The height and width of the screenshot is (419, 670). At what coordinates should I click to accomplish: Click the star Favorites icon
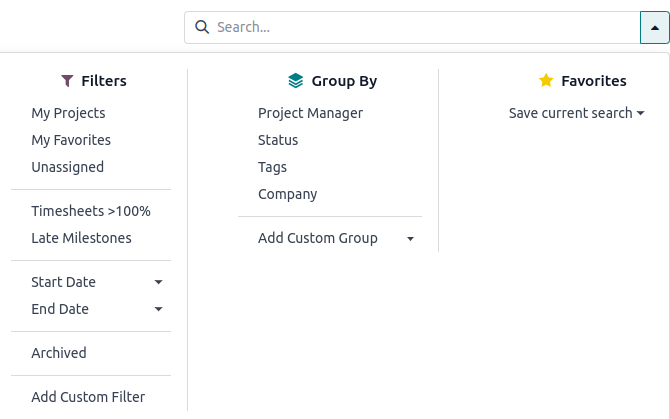tap(546, 81)
